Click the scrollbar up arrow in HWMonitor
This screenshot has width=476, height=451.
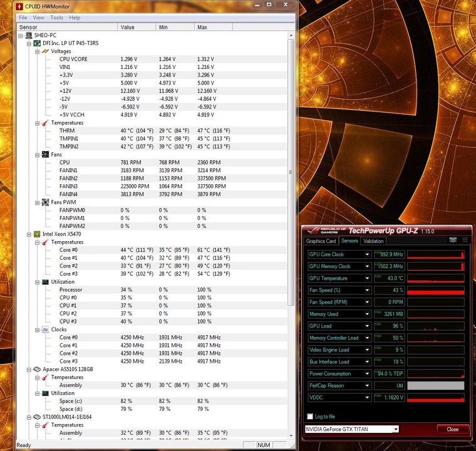291,36
